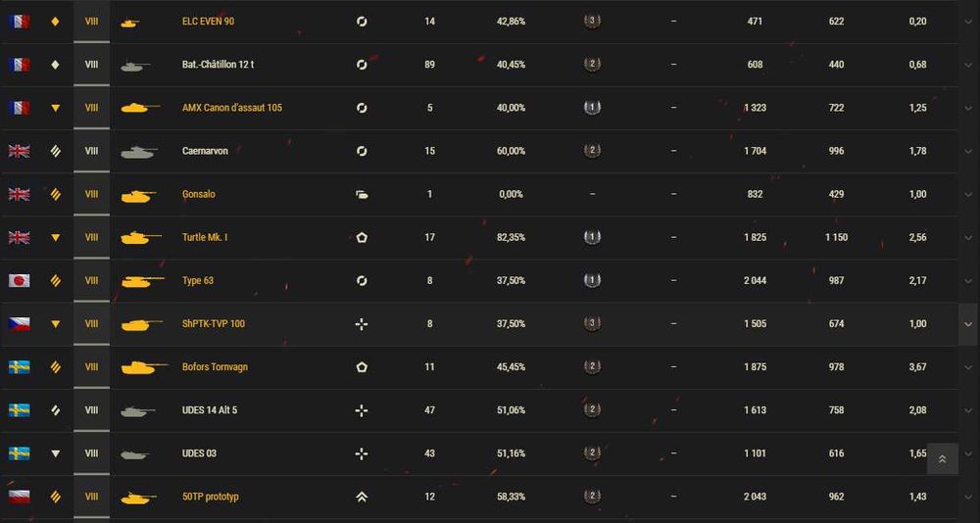Viewport: 980px width, 523px height.
Task: Click the crosshair icon in the UDES 03 row
Action: point(362,453)
